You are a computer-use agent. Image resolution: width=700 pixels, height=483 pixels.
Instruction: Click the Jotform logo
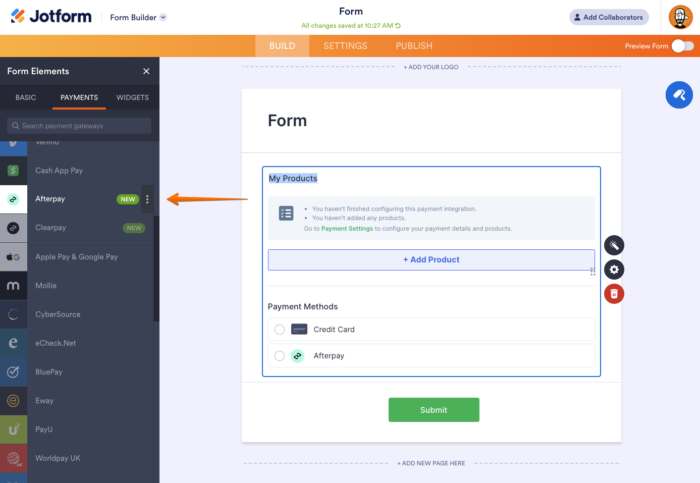[x=51, y=17]
